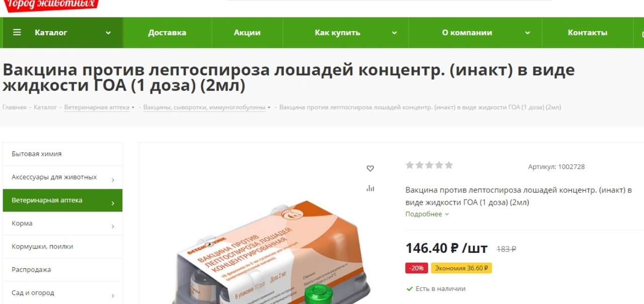644x304 pixels.
Task: Expand the Каталог dropdown arrow
Action: pos(108,33)
